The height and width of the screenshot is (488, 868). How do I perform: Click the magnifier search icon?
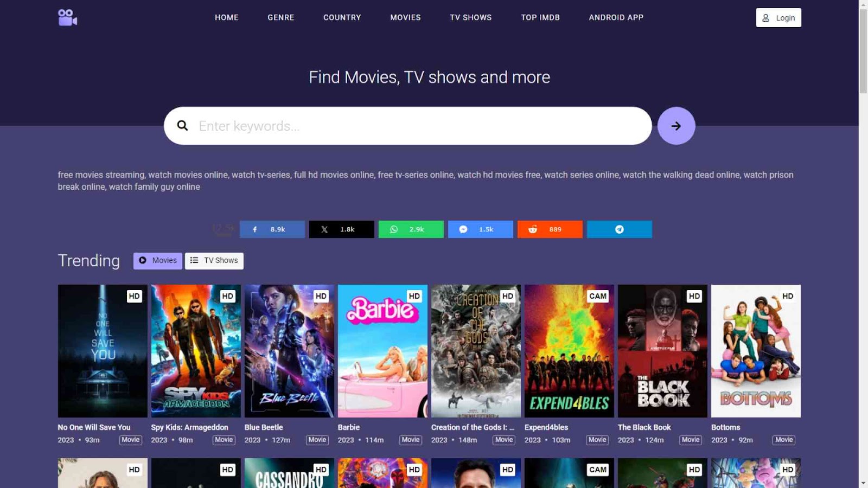click(x=183, y=126)
